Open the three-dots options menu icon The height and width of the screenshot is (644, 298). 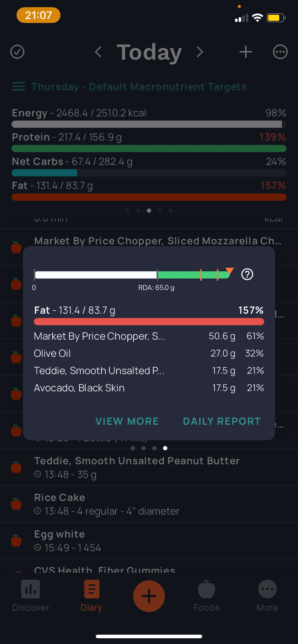pyautogui.click(x=280, y=52)
